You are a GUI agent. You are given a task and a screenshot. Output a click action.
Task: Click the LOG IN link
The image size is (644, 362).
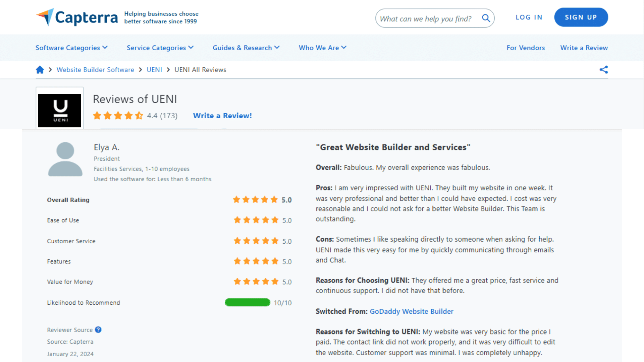point(529,17)
